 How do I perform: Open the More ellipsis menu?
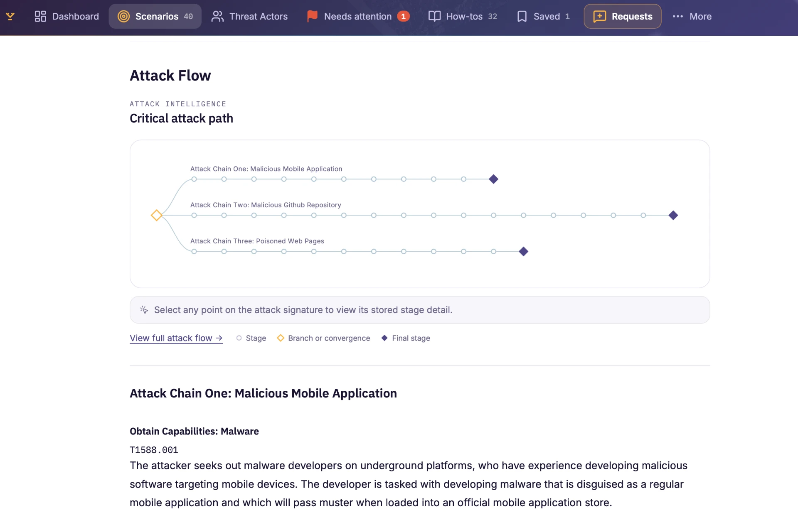[x=677, y=16]
